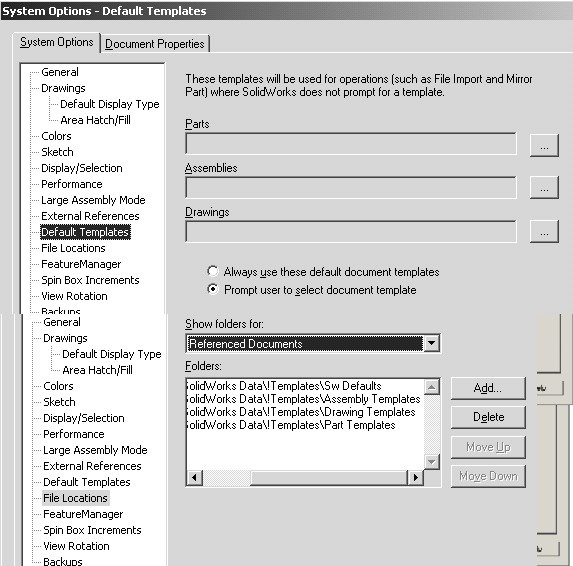Select General in the upper options tree
Image resolution: width=573 pixels, height=566 pixels.
pos(60,72)
